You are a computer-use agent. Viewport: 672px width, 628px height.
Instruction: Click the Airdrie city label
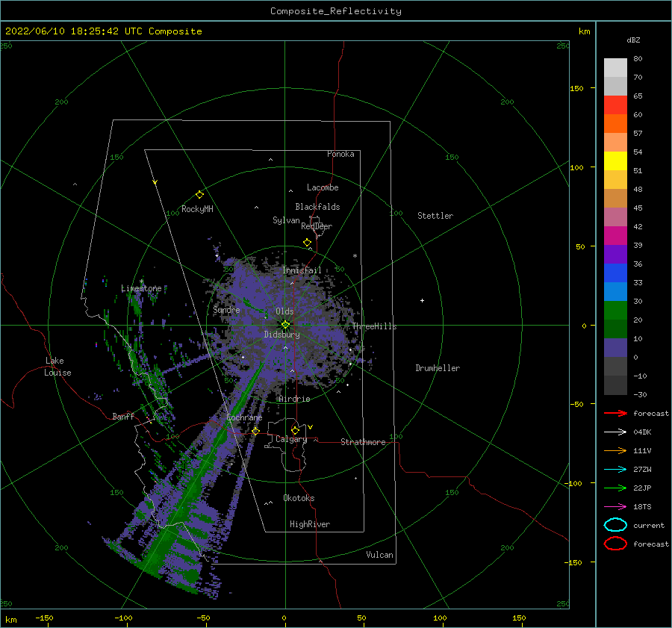point(294,399)
